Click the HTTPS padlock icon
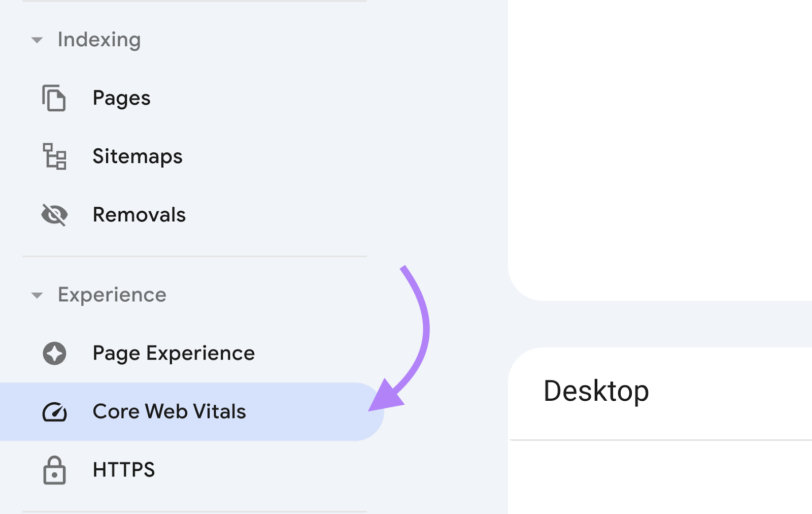This screenshot has height=514, width=812. coord(54,470)
